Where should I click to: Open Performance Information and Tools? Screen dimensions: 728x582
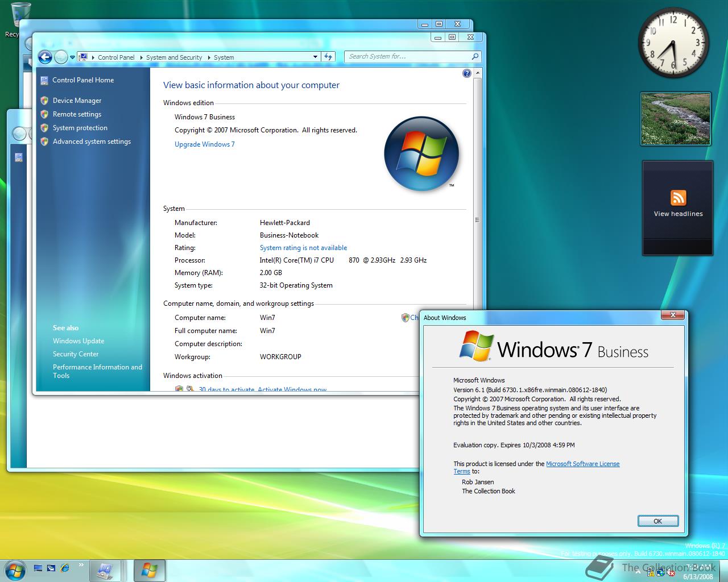pos(97,371)
